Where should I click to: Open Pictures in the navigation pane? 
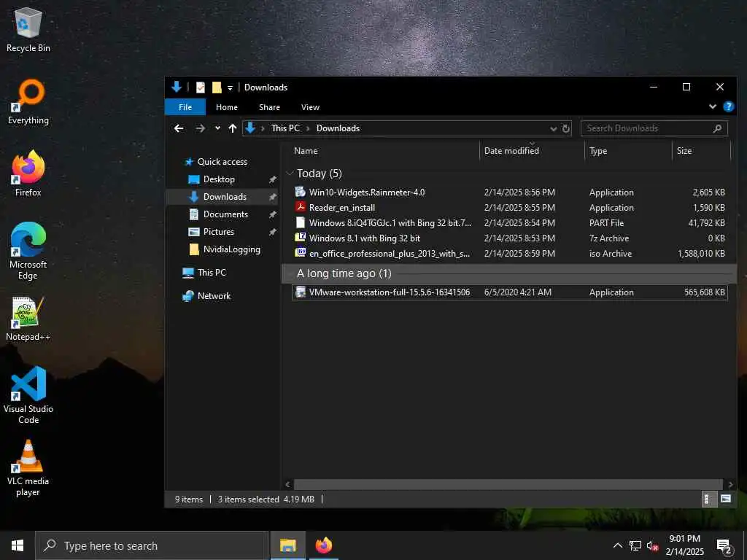click(218, 232)
